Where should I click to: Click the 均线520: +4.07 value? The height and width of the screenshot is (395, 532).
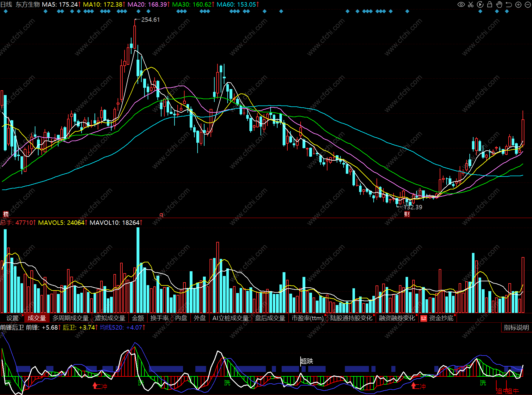pyautogui.click(x=123, y=327)
